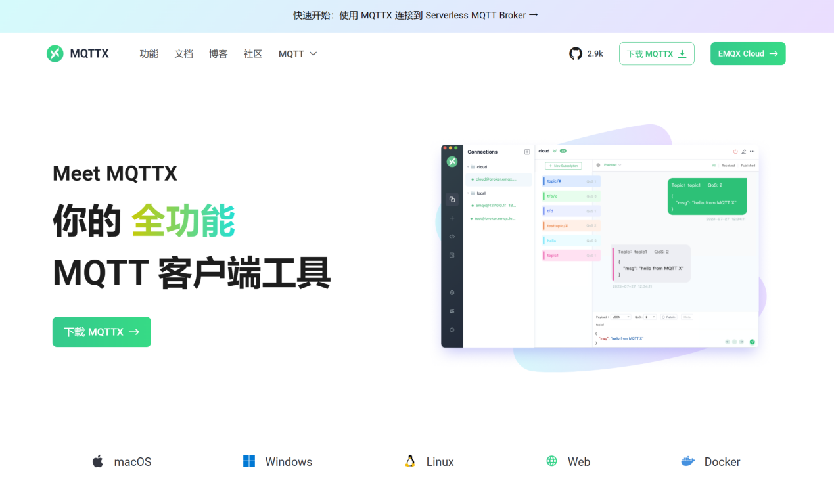The height and width of the screenshot is (504, 834).
Task: Click the GitHub icon in the navigation bar
Action: 576,53
